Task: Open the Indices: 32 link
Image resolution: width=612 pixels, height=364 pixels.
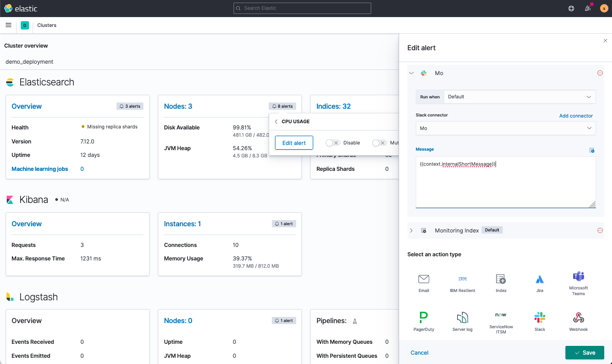Action: tap(333, 107)
